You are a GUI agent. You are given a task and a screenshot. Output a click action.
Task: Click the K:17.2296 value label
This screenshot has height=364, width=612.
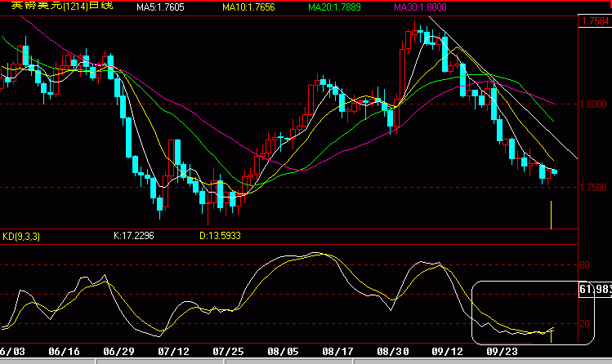pyautogui.click(x=134, y=236)
